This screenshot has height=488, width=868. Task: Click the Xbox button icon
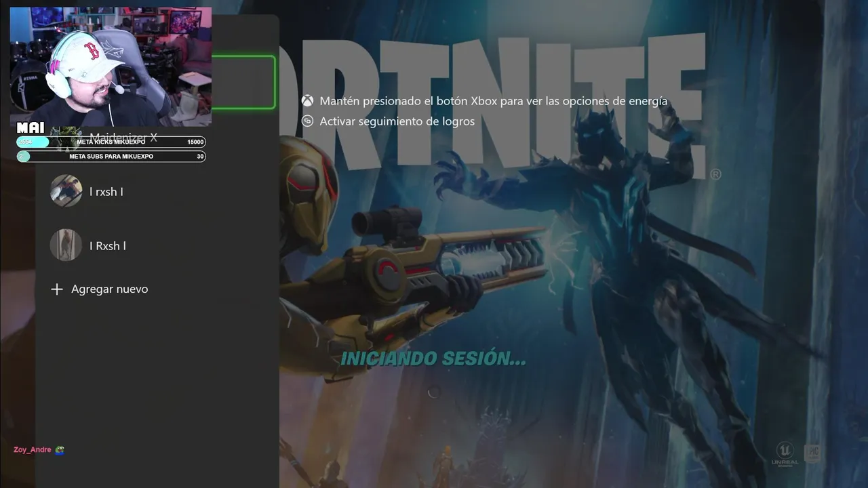pos(308,101)
